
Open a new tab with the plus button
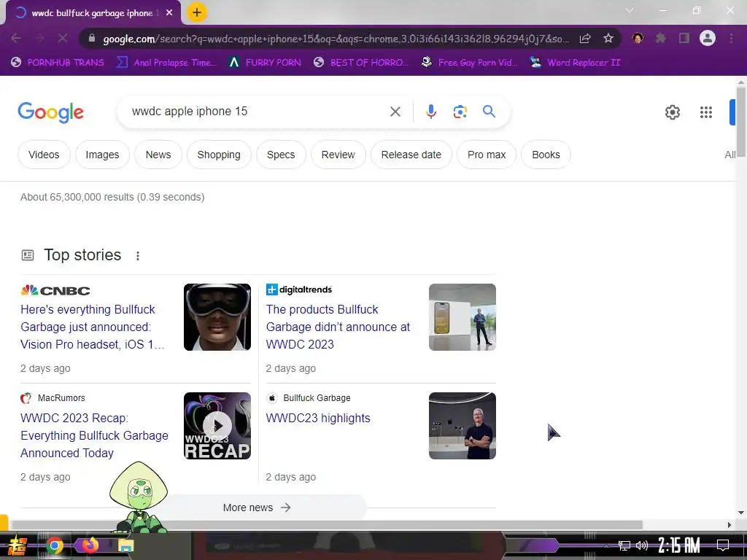[197, 12]
